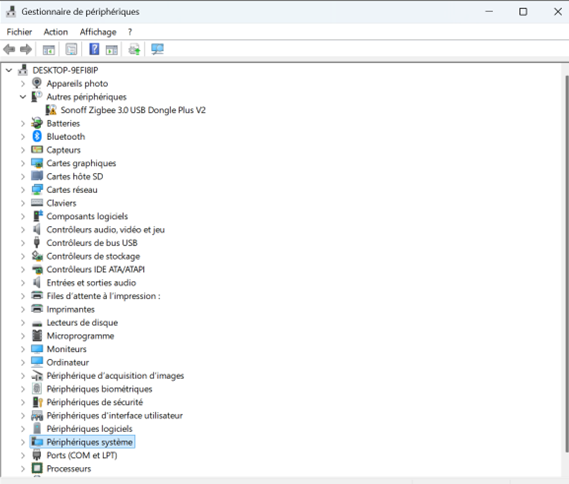
Task: Click the Back arrow toolbar icon
Action: pyautogui.click(x=9, y=49)
